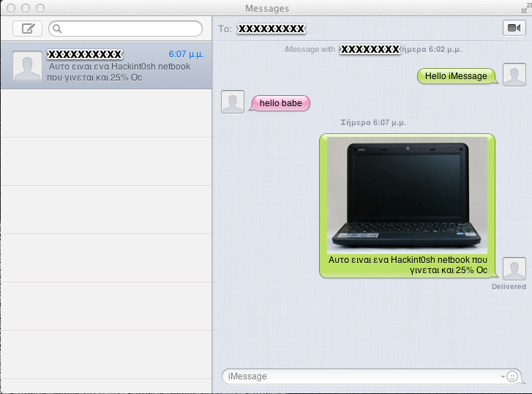Click the avatar beside 'hello babe'
532x394 pixels.
point(233,102)
